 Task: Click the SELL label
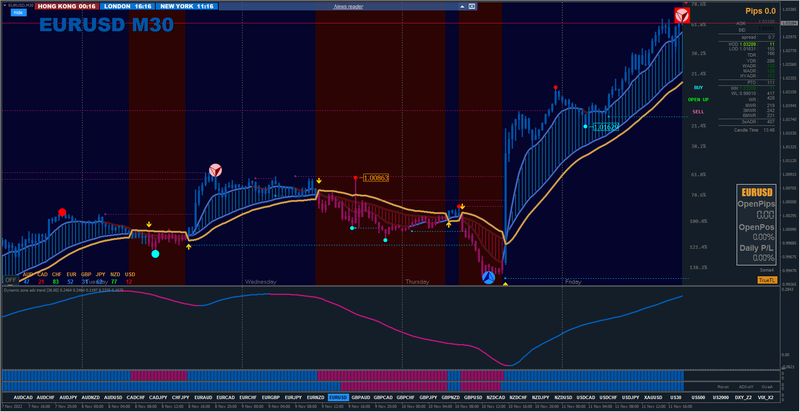pos(698,112)
